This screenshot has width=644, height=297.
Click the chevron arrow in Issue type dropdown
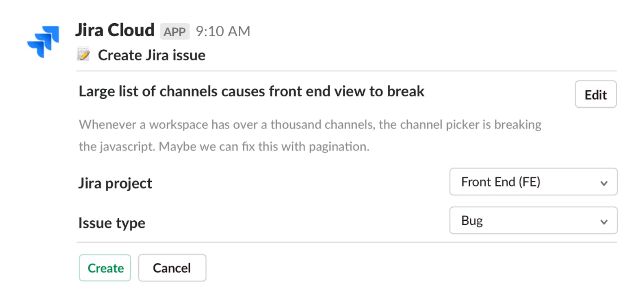tap(604, 222)
